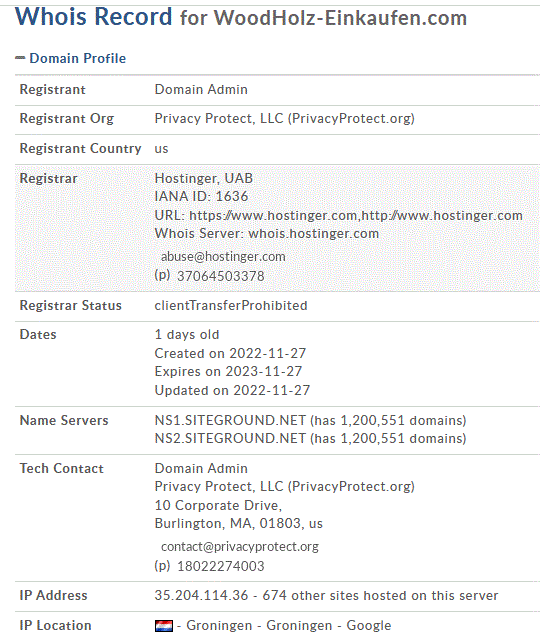
Task: Click the 'Tech Contact' label
Action: click(x=61, y=469)
